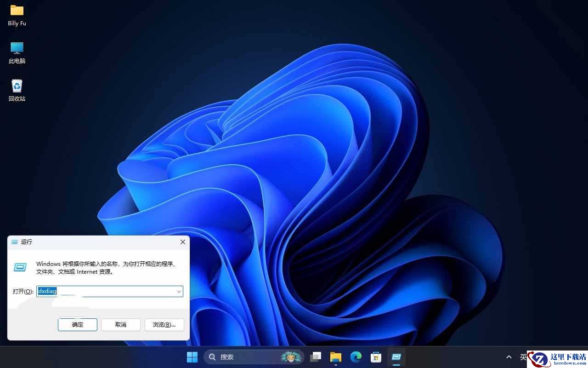
Task: Select the 回收站 recycle bin icon
Action: point(17,90)
